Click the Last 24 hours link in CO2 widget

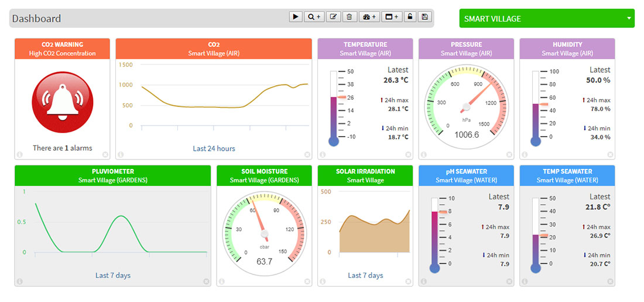214,148
